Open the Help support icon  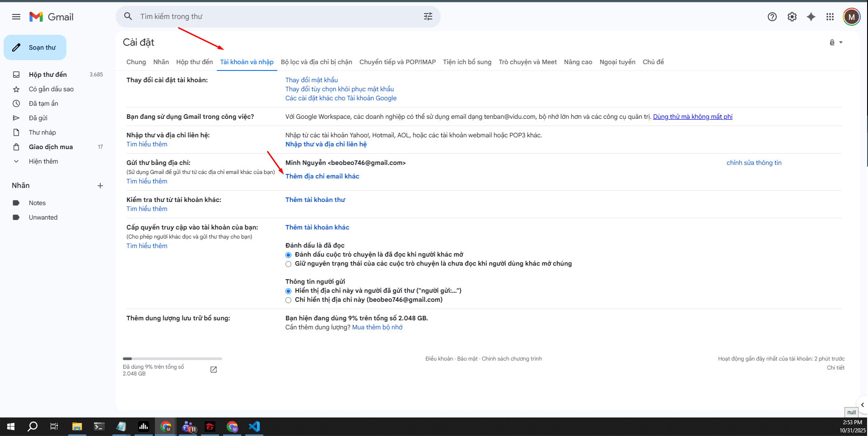pyautogui.click(x=772, y=17)
